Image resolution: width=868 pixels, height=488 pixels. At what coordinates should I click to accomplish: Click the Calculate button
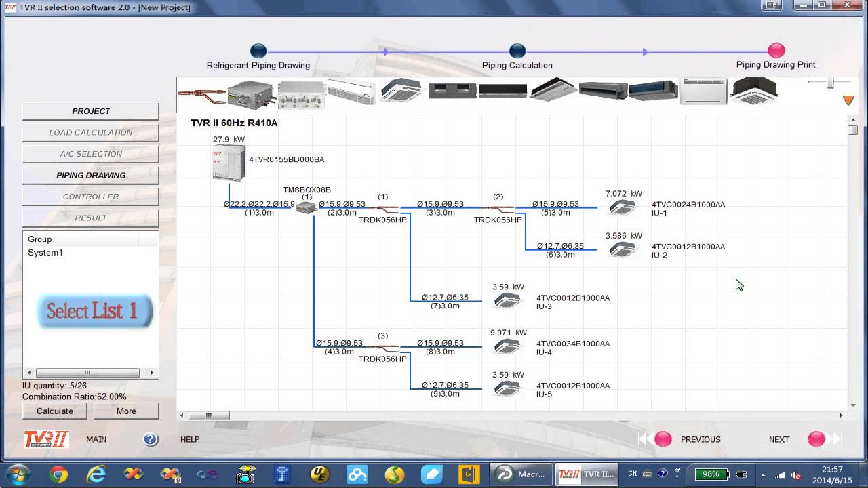pyautogui.click(x=55, y=411)
